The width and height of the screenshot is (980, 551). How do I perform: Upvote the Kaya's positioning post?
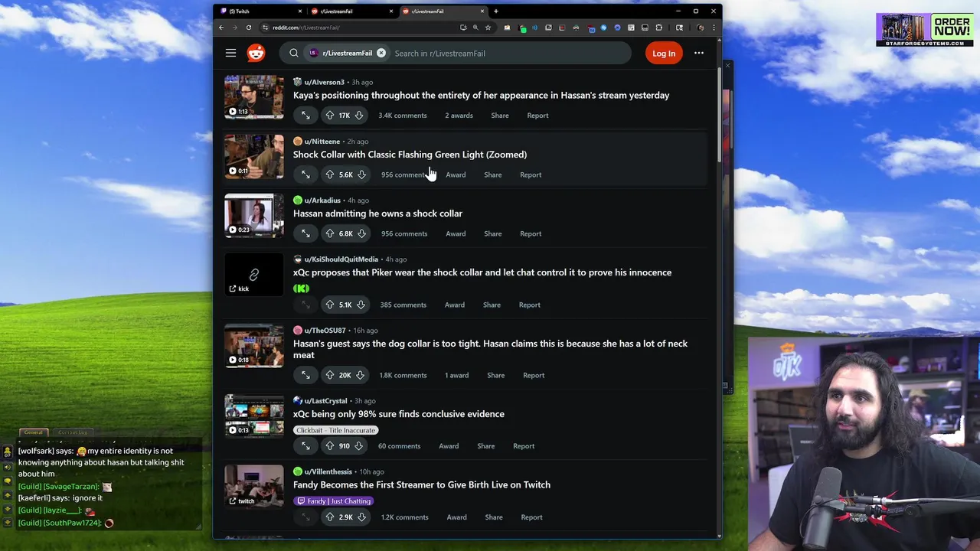pyautogui.click(x=329, y=116)
